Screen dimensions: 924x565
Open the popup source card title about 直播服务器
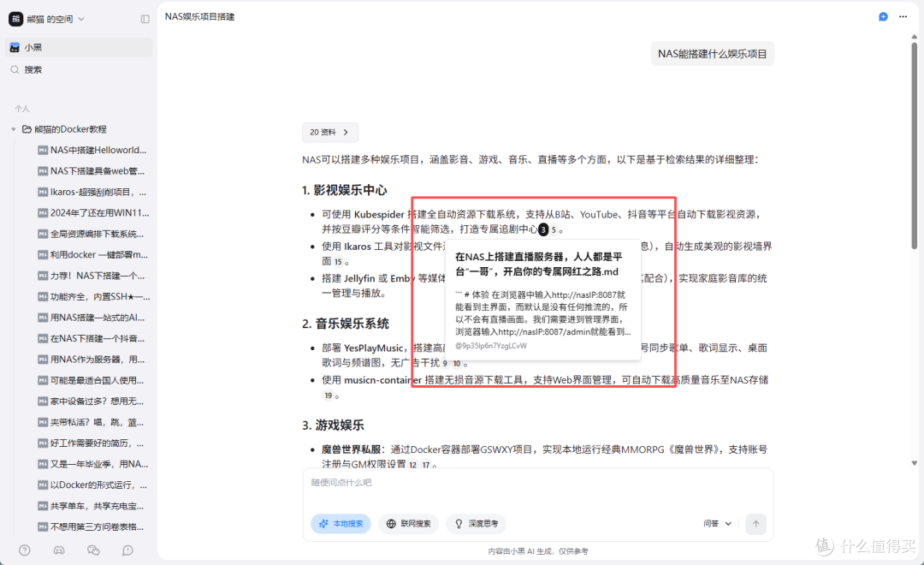pyautogui.click(x=539, y=265)
